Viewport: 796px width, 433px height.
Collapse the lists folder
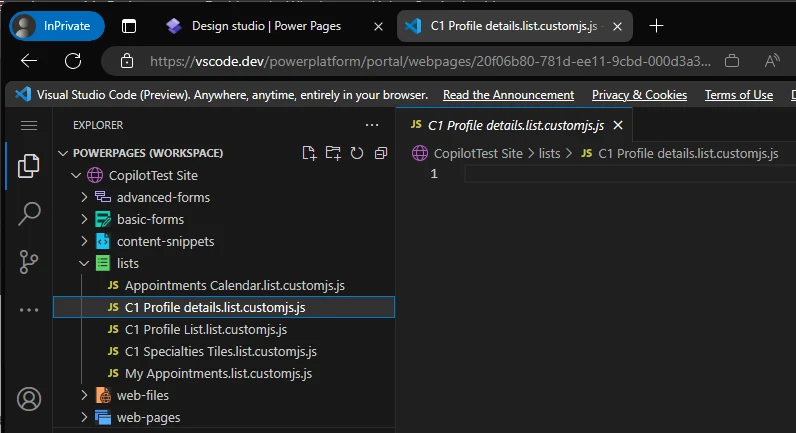coord(85,263)
